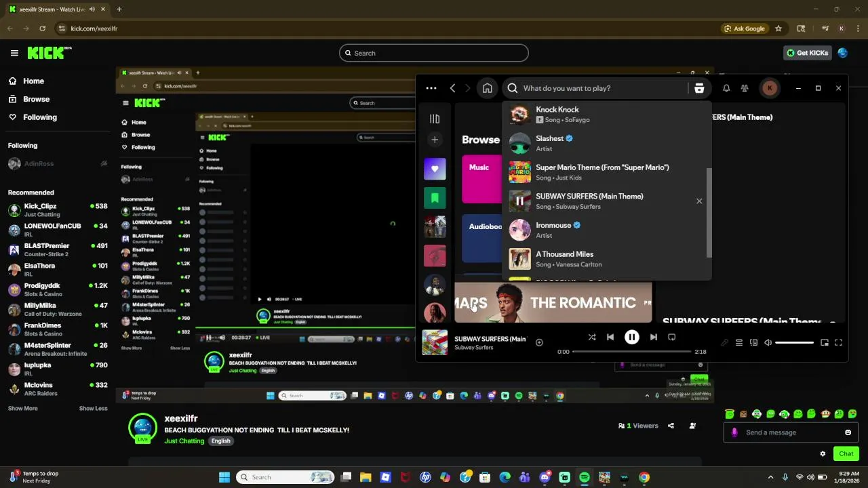
Task: Open the Kick_Clipz recommended channel
Action: pos(58,210)
